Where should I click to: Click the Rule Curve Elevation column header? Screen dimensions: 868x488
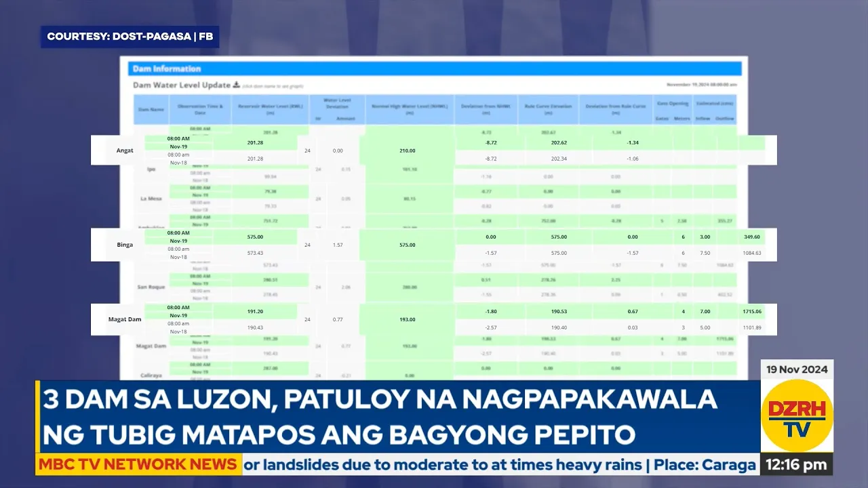point(548,109)
